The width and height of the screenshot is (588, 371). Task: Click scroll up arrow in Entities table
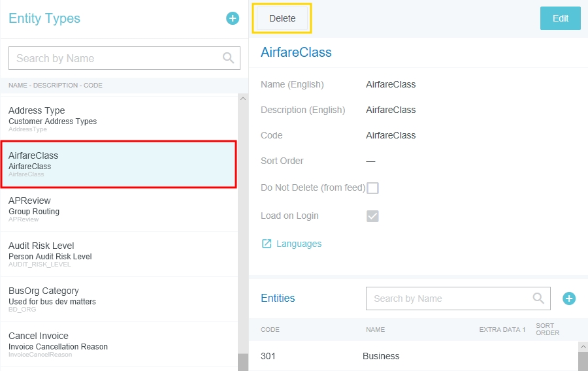[x=583, y=346]
